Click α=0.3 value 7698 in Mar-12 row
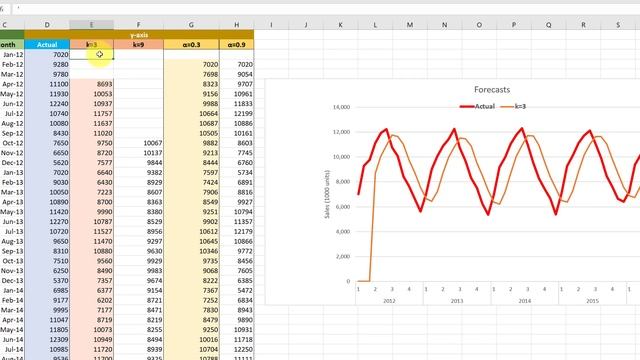The image size is (640, 360). pos(191,74)
